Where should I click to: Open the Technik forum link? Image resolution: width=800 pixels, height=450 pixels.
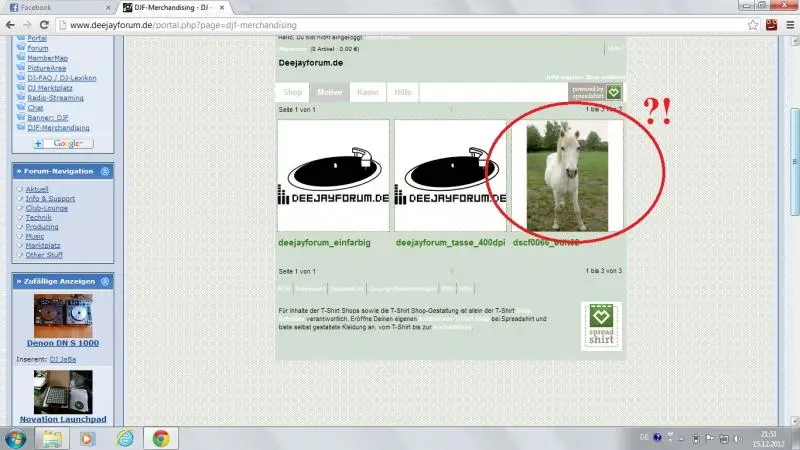[x=38, y=217]
